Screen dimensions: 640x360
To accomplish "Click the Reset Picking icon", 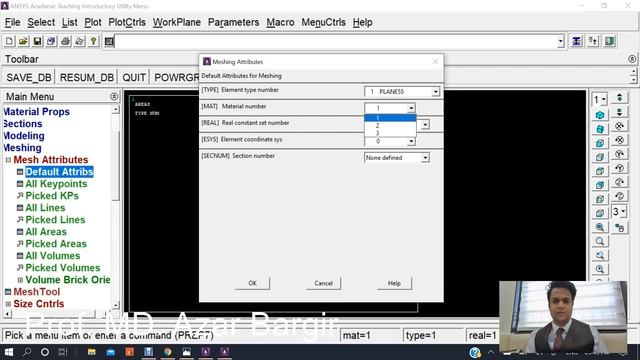I will (x=593, y=41).
